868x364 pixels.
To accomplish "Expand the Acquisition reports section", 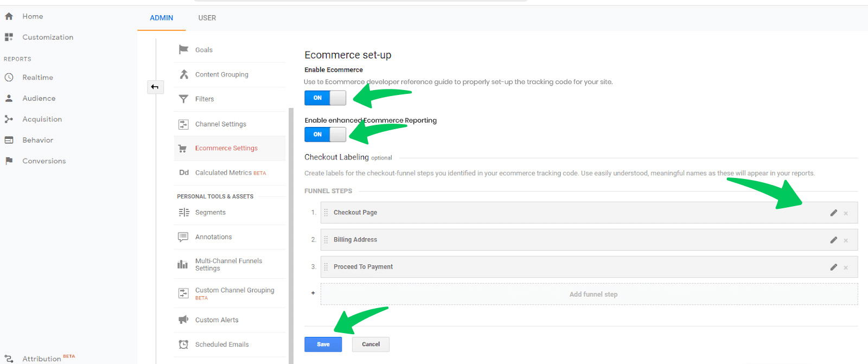I will tap(42, 119).
